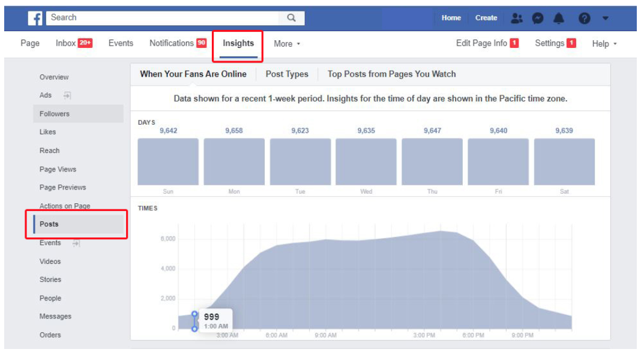The width and height of the screenshot is (644, 355).
Task: Click the Home button in top bar
Action: coord(451,18)
